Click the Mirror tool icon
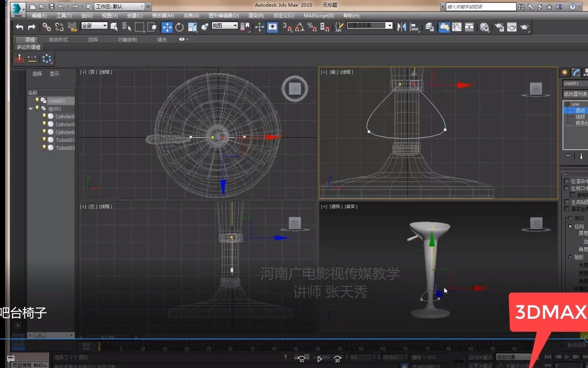 (x=402, y=27)
